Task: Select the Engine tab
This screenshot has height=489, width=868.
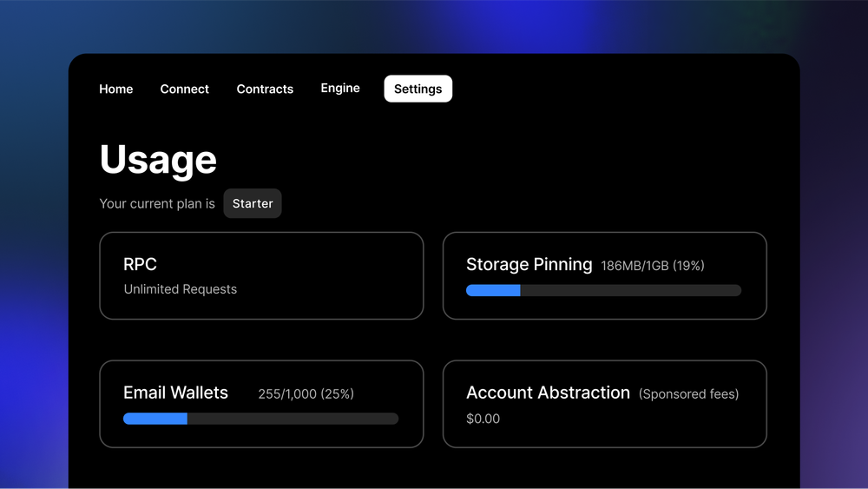Action: pyautogui.click(x=340, y=89)
